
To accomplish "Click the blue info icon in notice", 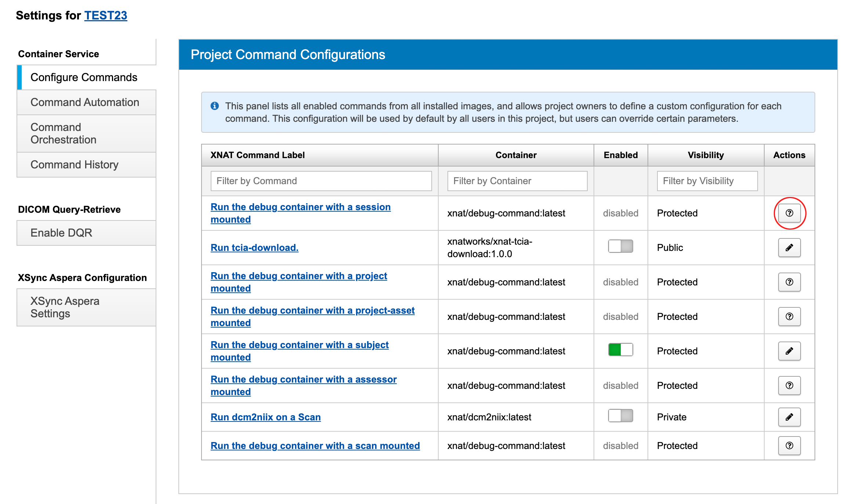I will [x=215, y=106].
